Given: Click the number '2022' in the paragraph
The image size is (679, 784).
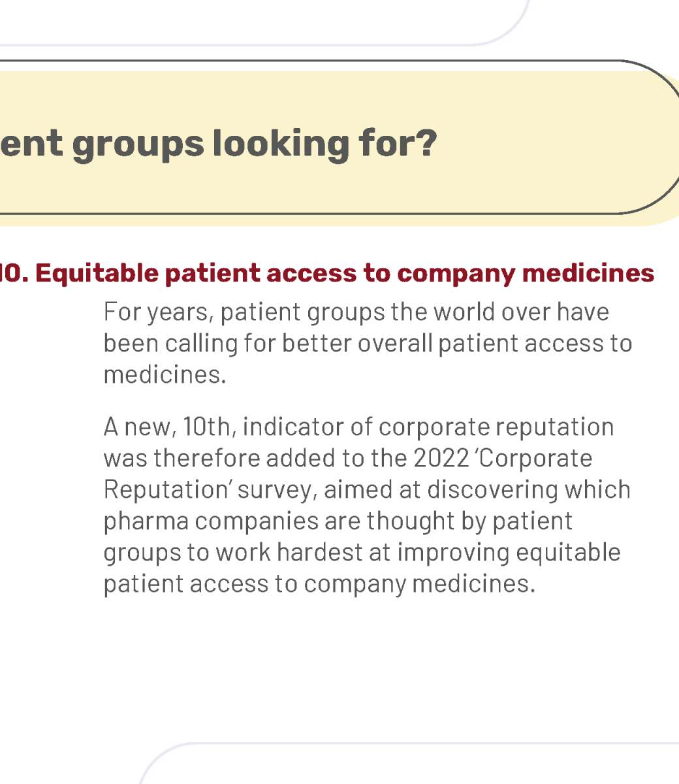Looking at the screenshot, I should pos(441,459).
